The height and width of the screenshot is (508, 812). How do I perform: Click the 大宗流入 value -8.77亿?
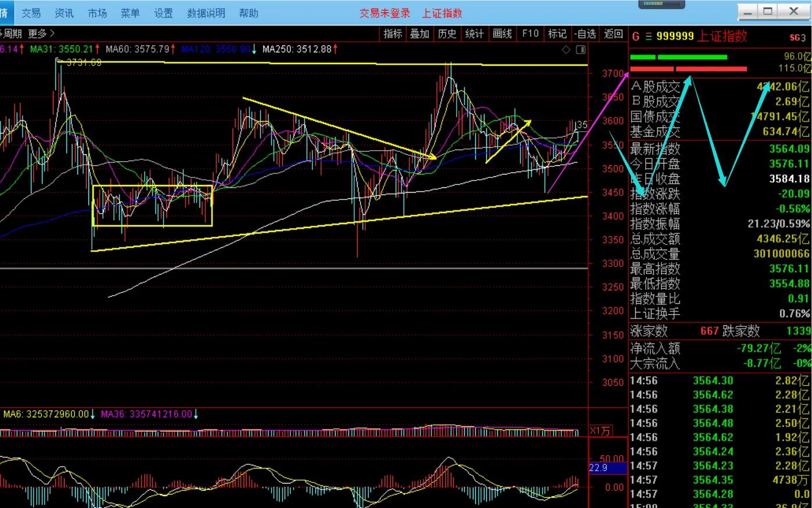tap(761, 363)
